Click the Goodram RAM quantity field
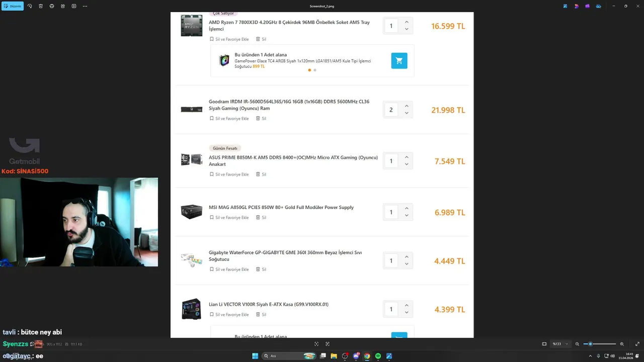This screenshot has height=362, width=644. pyautogui.click(x=391, y=110)
